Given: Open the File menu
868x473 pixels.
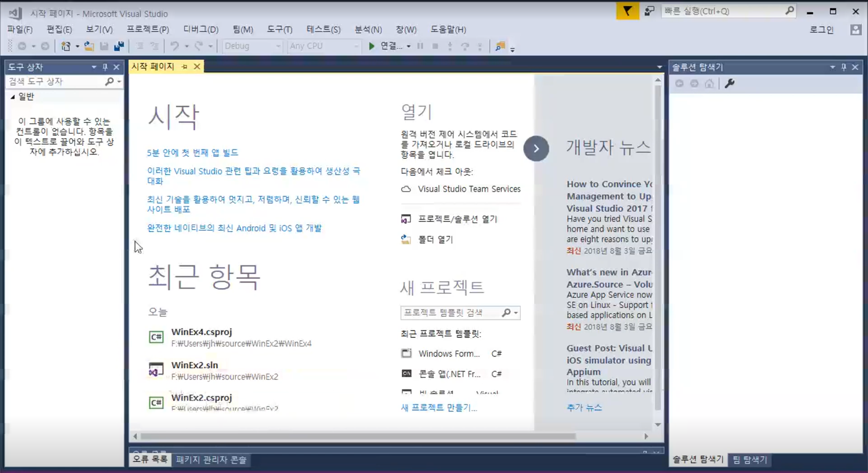Looking at the screenshot, I should pyautogui.click(x=20, y=29).
